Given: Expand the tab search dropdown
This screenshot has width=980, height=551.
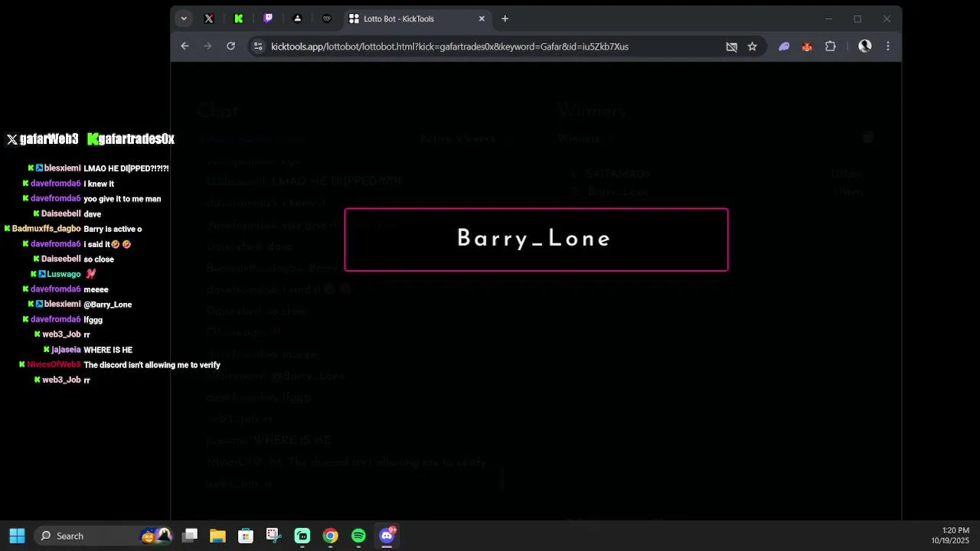Looking at the screenshot, I should click(x=184, y=18).
